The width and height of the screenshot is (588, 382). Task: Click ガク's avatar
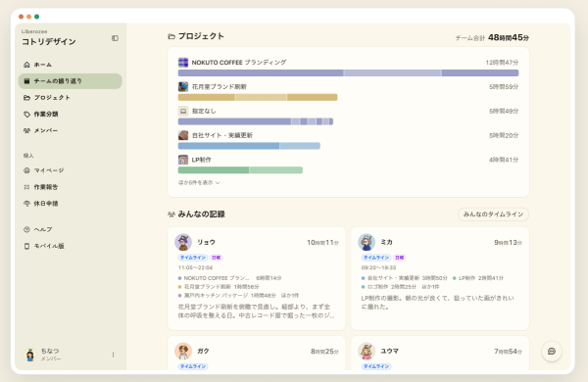pyautogui.click(x=183, y=351)
